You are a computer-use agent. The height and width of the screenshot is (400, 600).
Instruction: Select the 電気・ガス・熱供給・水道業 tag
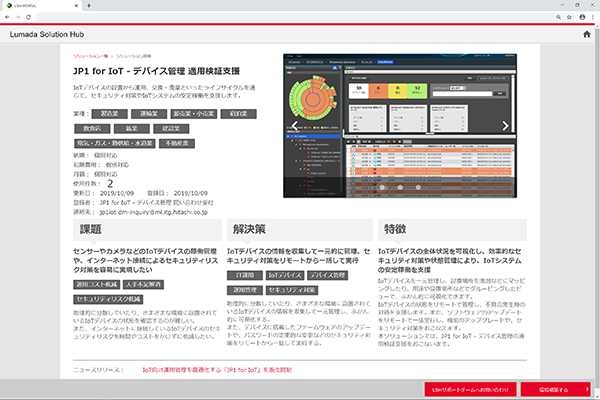[115, 144]
